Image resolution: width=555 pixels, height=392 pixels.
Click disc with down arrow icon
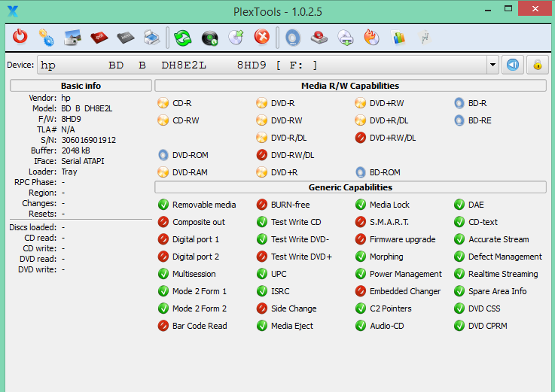point(346,38)
